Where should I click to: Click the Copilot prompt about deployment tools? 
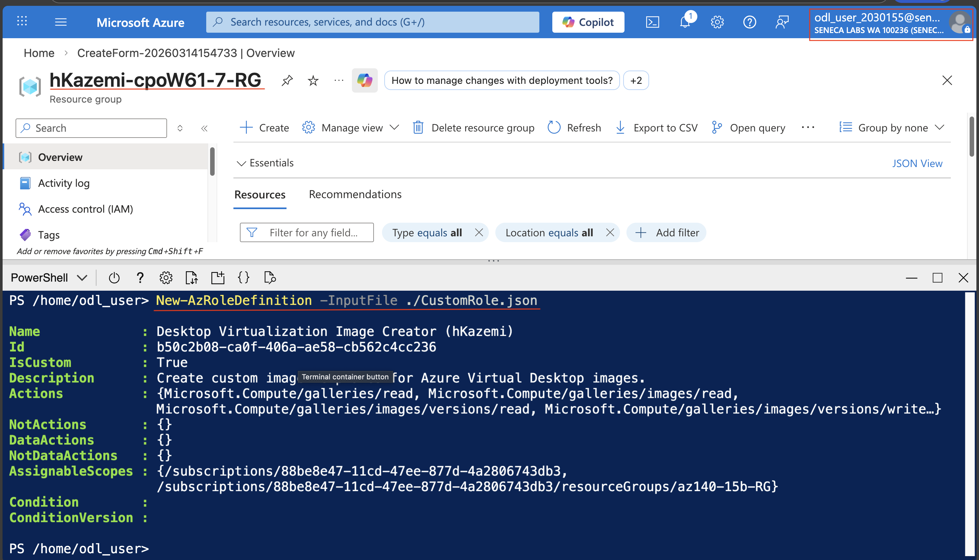(501, 80)
